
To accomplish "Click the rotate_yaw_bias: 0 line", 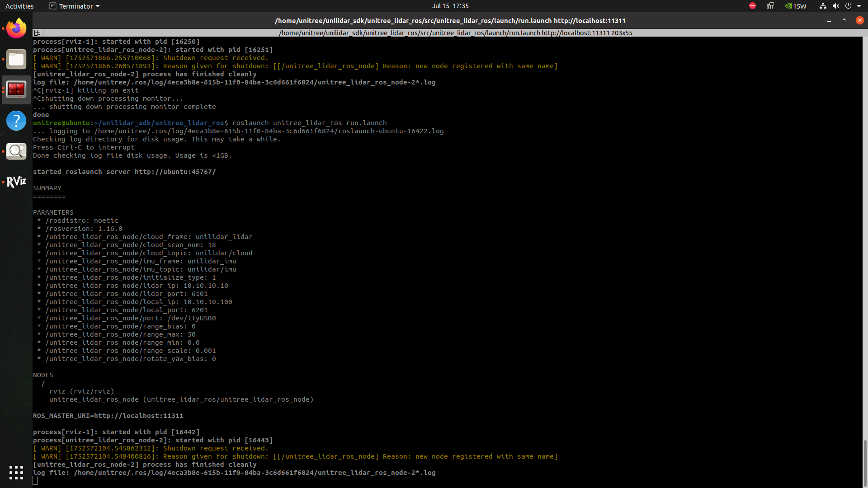I will [127, 359].
